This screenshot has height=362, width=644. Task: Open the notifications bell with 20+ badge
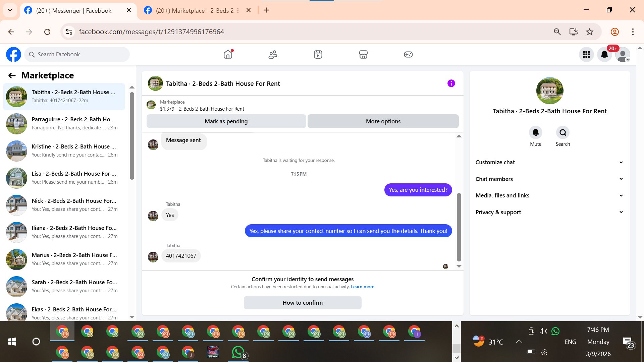tap(604, 54)
